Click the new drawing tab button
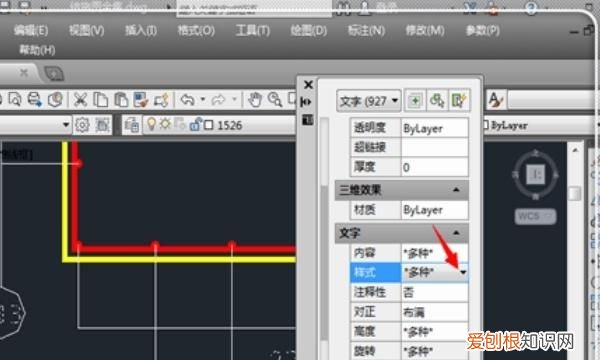 [54, 73]
